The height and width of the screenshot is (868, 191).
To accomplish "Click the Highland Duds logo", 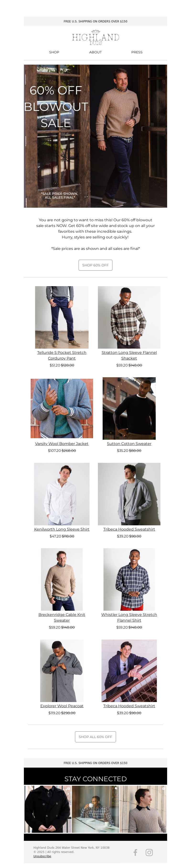I will pos(95,37).
